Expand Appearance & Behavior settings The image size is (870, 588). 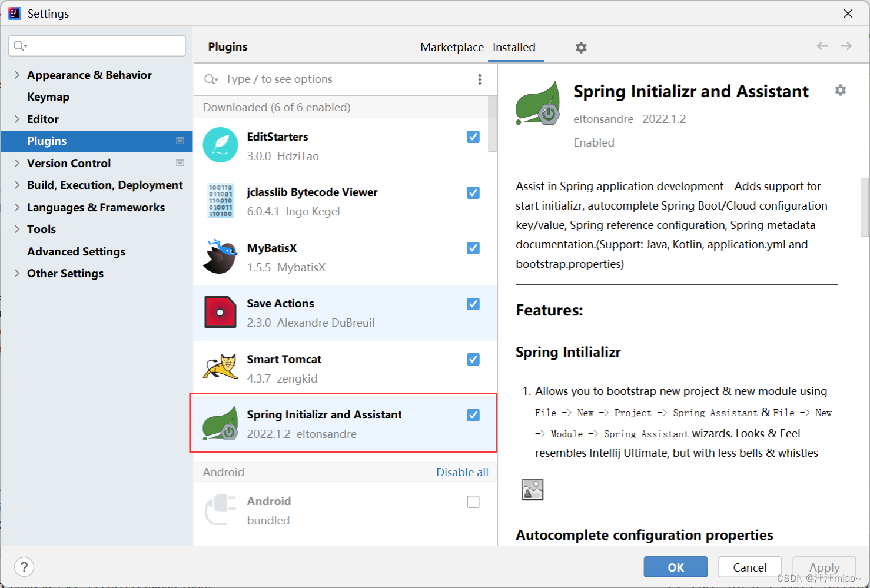17,75
